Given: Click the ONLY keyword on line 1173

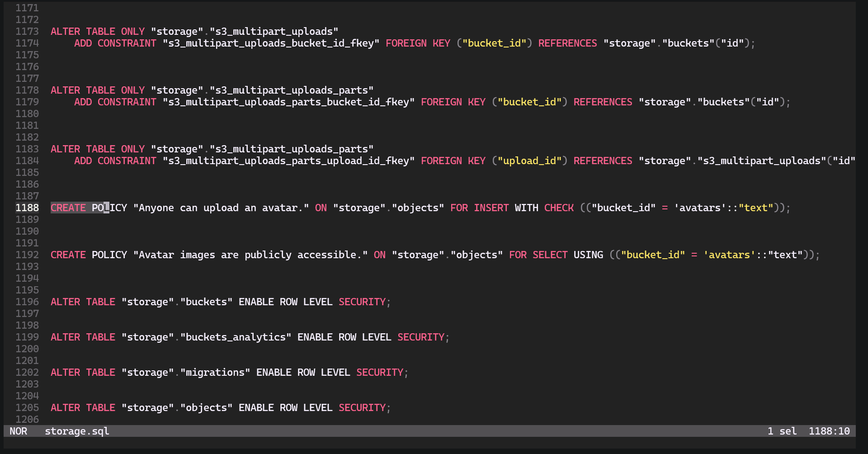Looking at the screenshot, I should pos(133,31).
